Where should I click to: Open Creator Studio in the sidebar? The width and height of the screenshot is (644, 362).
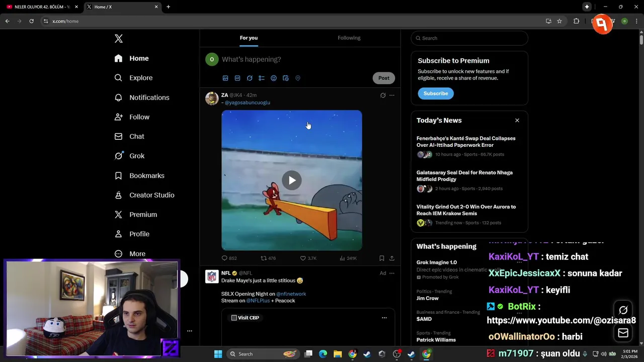coord(144,195)
